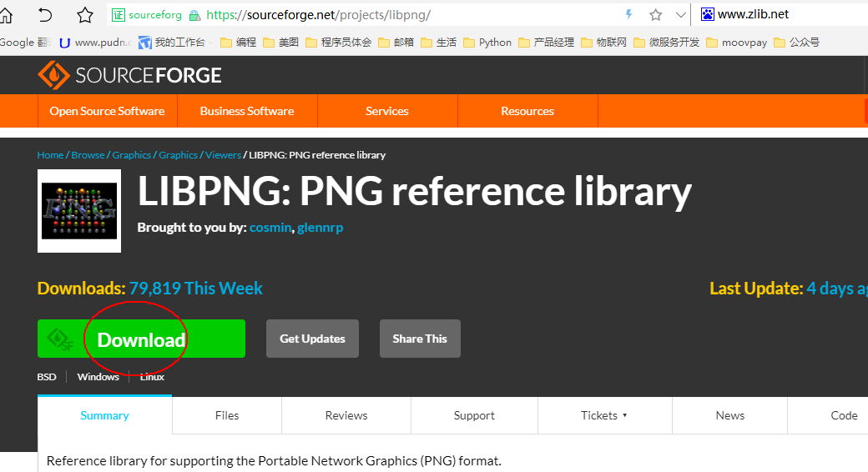The width and height of the screenshot is (868, 472).
Task: Click the SourceForge logo
Action: click(x=129, y=75)
